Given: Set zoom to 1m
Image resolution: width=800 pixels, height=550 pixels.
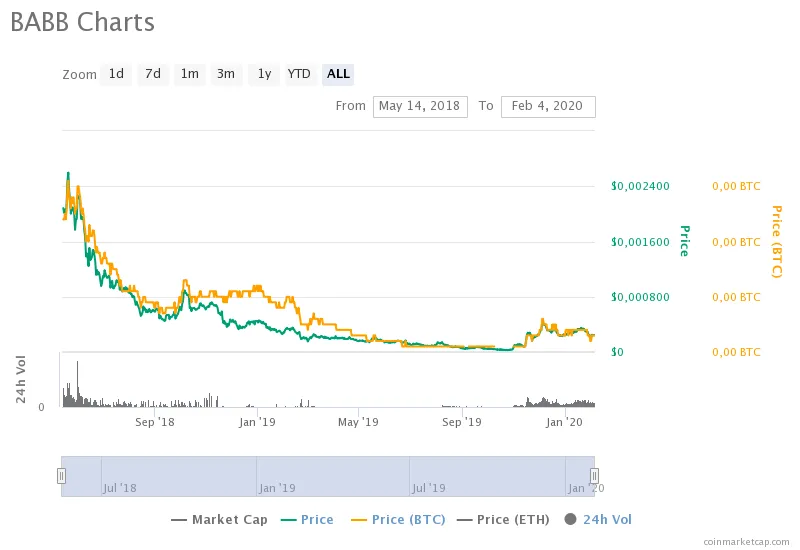Looking at the screenshot, I should [x=189, y=74].
